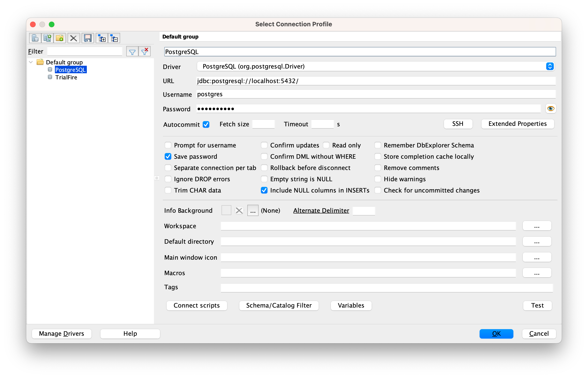Select the TrialFire connection profile
The width and height of the screenshot is (588, 378).
coord(66,77)
